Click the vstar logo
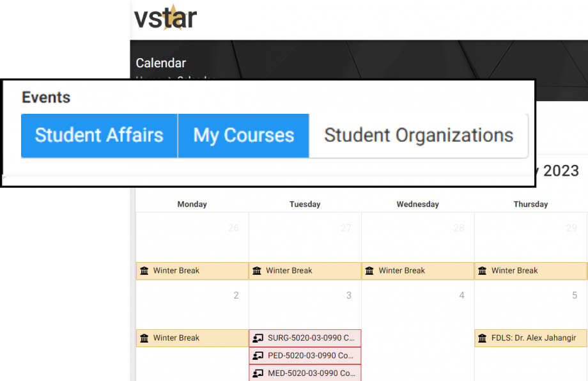The image size is (588, 381). click(165, 18)
